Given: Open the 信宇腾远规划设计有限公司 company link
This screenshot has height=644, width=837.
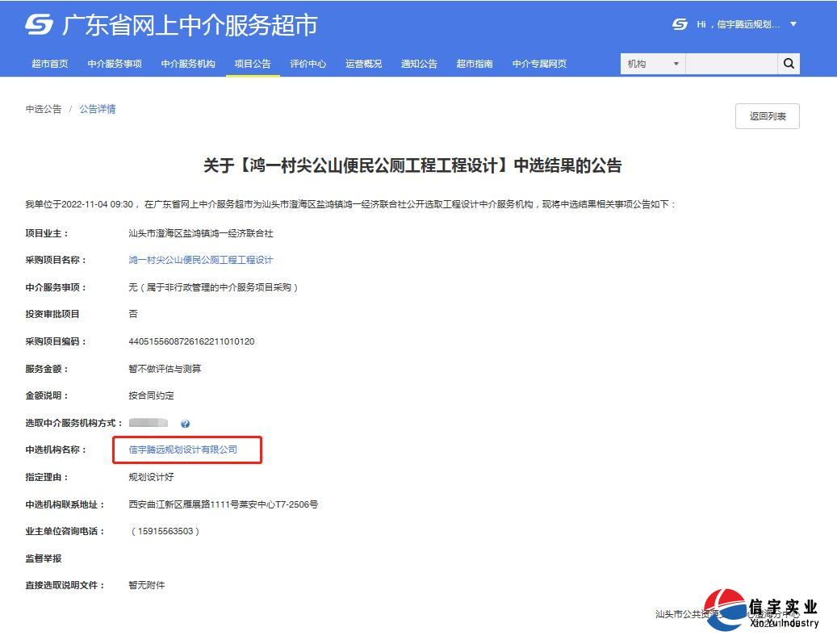Looking at the screenshot, I should tap(186, 450).
